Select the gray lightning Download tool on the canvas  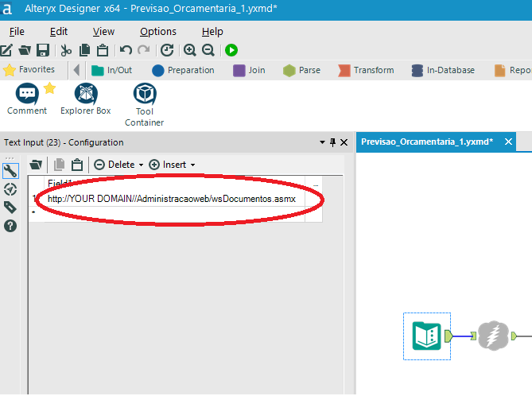[493, 336]
